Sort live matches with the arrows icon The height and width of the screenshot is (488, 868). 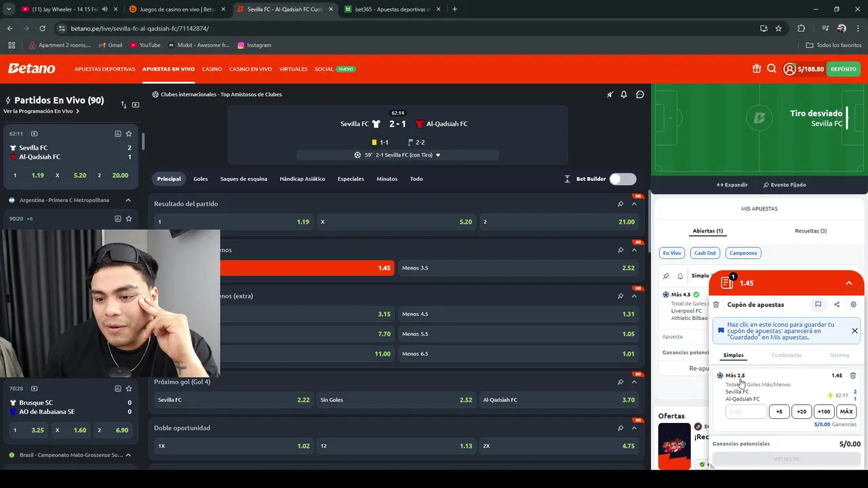click(x=123, y=104)
